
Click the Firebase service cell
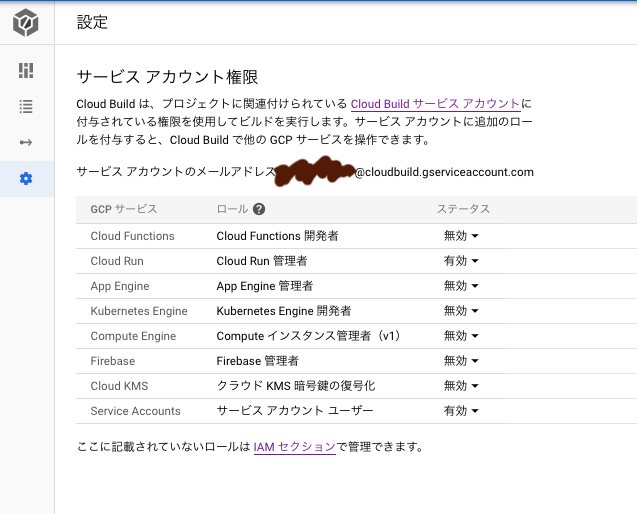click(113, 361)
